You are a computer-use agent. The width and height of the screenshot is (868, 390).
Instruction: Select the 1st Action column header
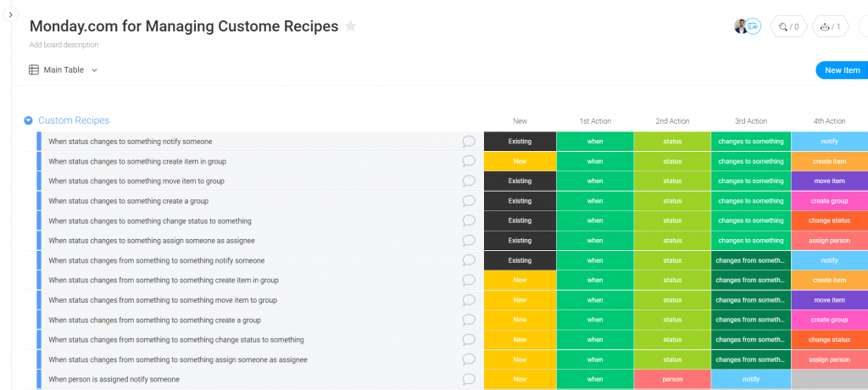click(595, 120)
